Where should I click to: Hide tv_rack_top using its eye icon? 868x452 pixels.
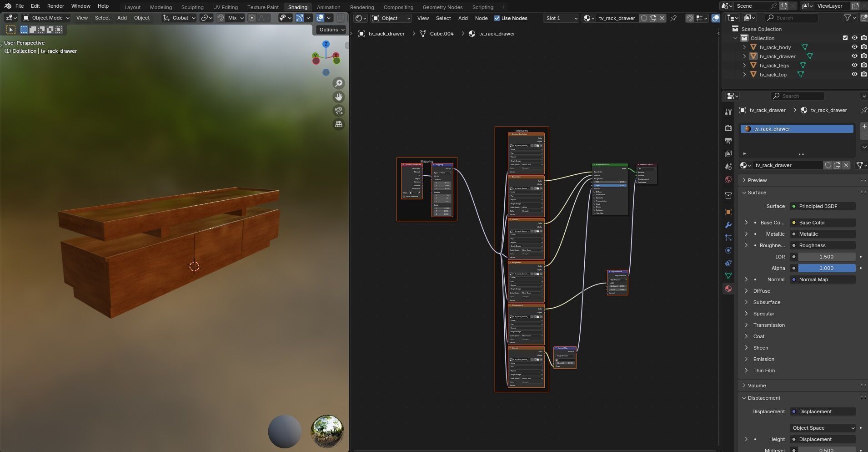(854, 75)
